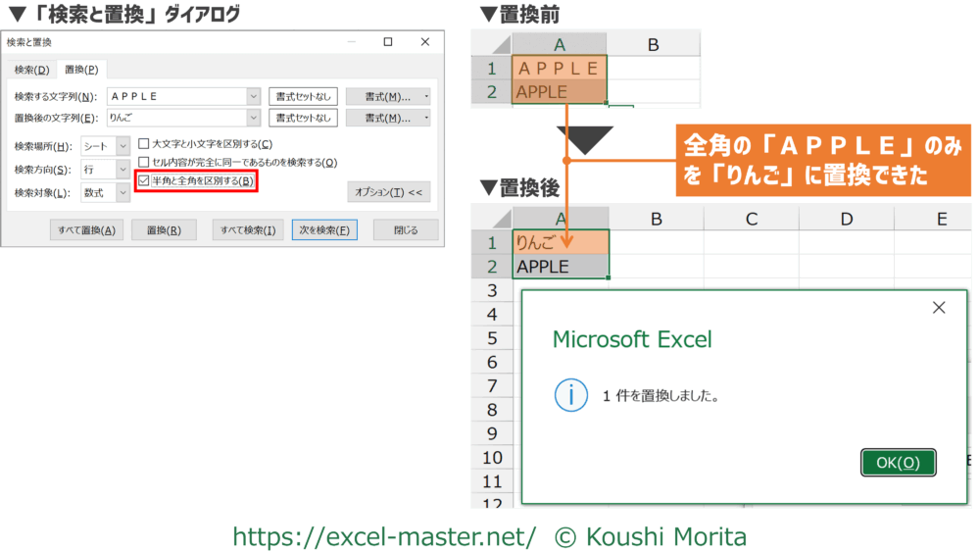
Task: Select cell A2 containing APPLE in the after-replace sheet
Action: click(561, 266)
